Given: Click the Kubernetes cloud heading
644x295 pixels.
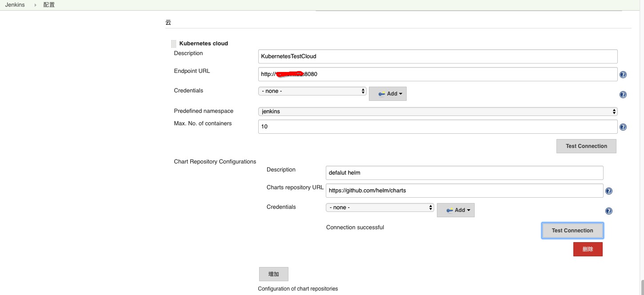Looking at the screenshot, I should [x=204, y=44].
